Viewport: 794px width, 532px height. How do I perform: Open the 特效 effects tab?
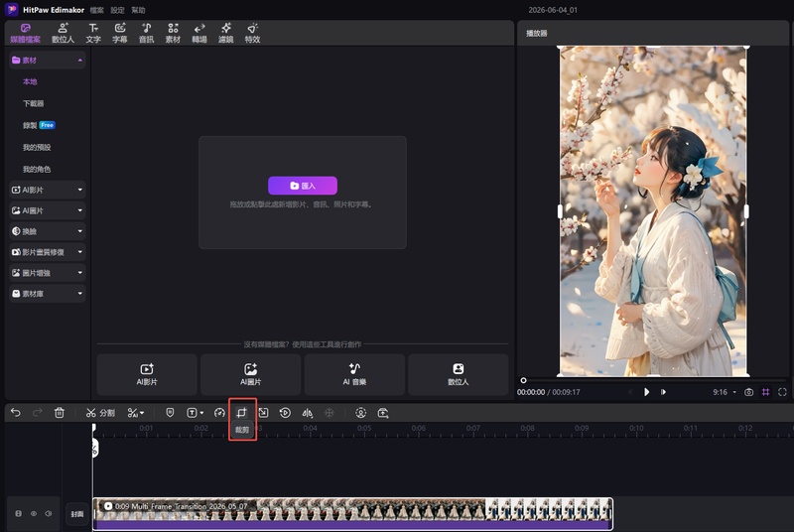(x=252, y=33)
